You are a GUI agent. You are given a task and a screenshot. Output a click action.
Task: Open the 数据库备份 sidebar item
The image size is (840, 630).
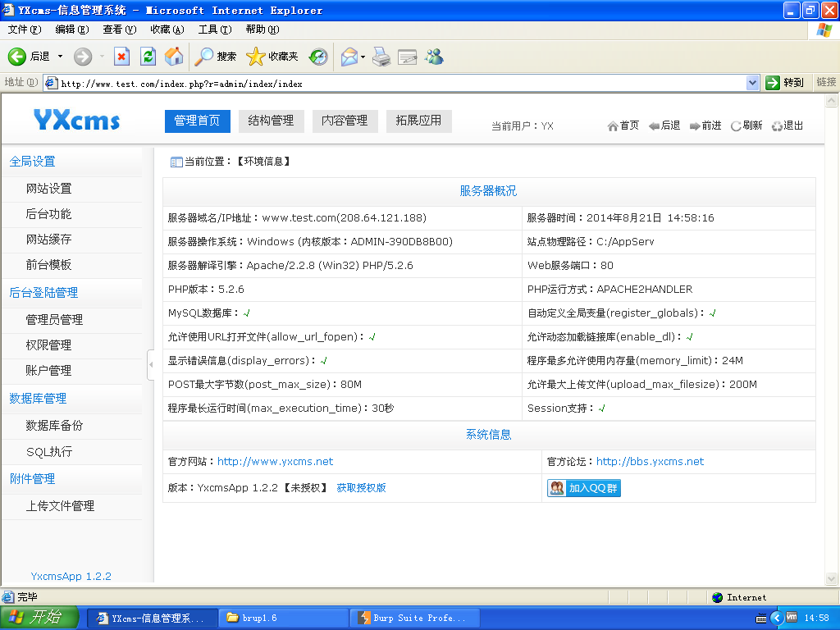pyautogui.click(x=54, y=426)
